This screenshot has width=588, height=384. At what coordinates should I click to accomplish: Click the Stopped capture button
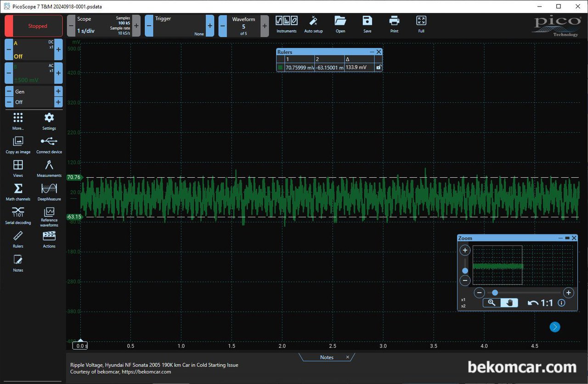point(34,26)
